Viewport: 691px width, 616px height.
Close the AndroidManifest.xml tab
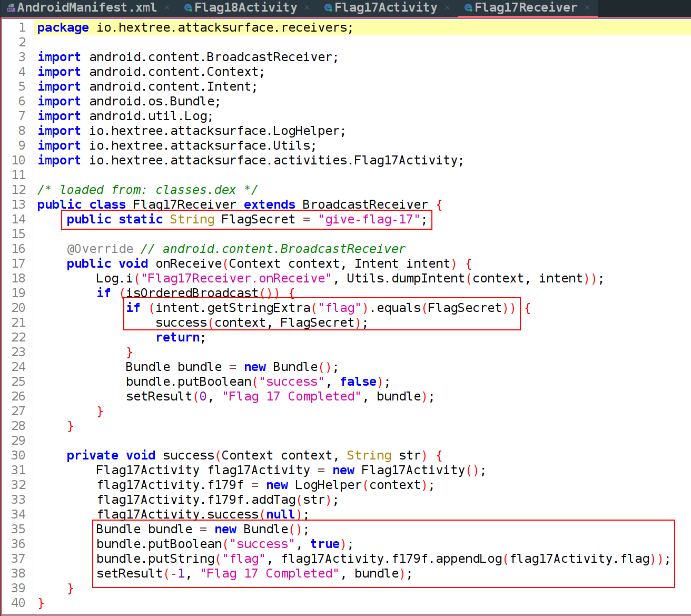(167, 7)
